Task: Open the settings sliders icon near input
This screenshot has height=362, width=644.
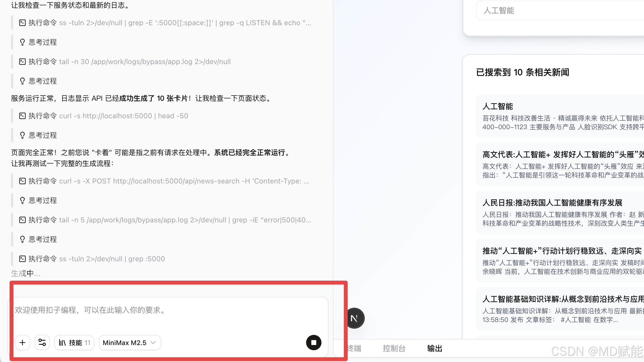Action: pos(42,343)
